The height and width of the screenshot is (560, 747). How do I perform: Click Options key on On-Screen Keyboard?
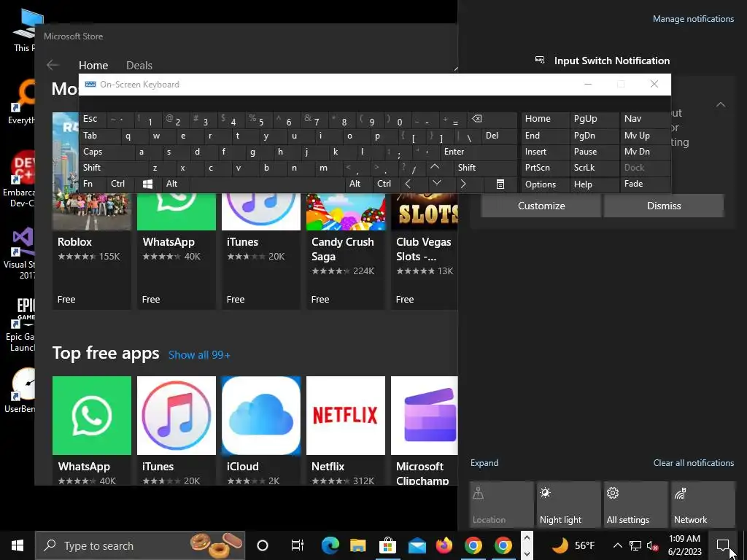pyautogui.click(x=546, y=184)
